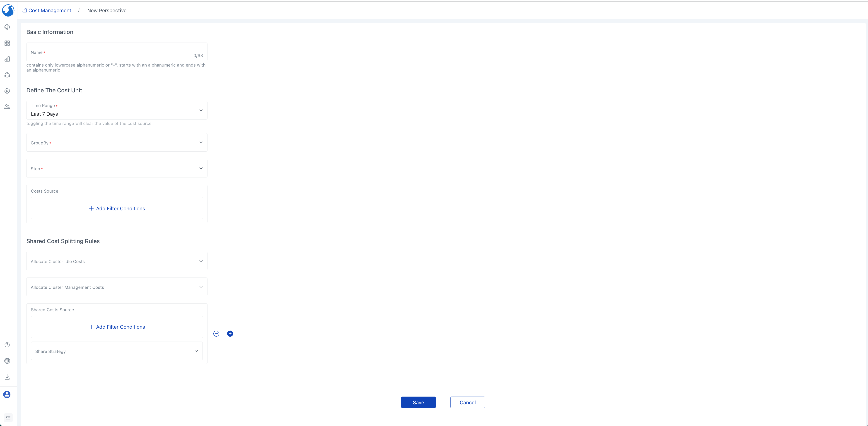Click Cancel to discard new perspective
Image resolution: width=868 pixels, height=426 pixels.
[467, 402]
